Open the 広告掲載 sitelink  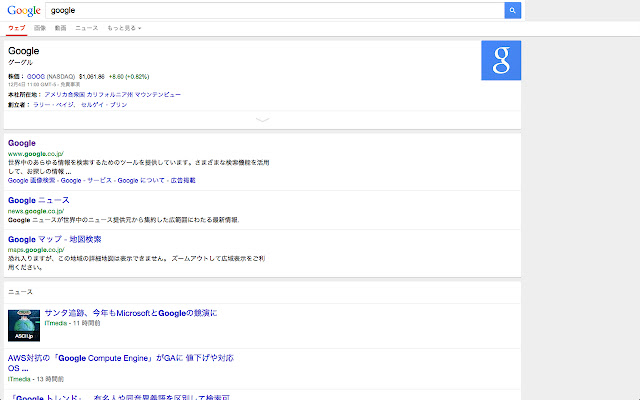(x=183, y=180)
